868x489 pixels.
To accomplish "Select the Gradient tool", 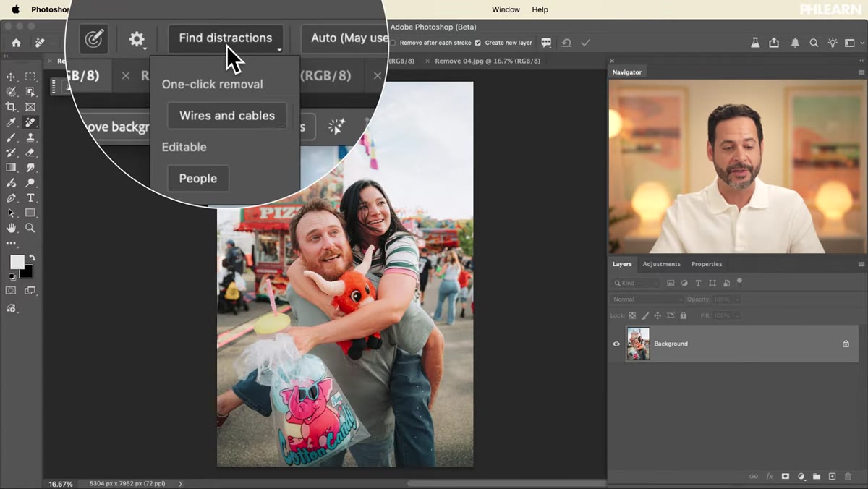I will click(x=11, y=168).
